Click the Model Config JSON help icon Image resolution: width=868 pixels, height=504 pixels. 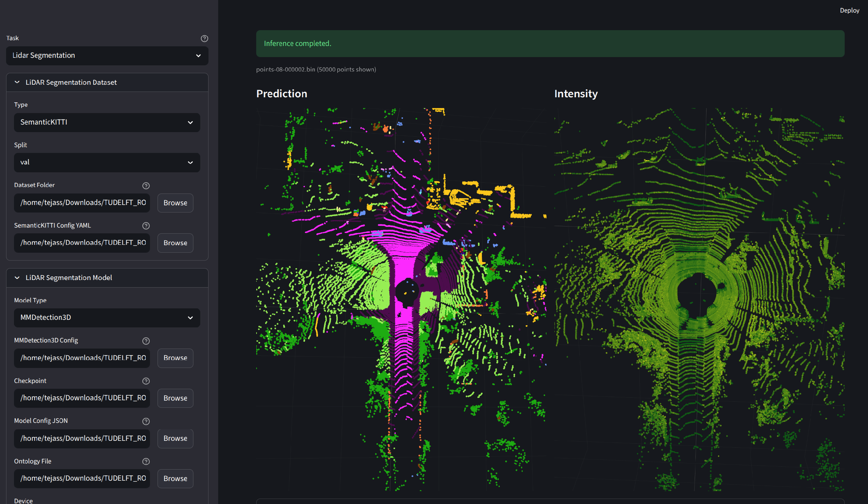[x=146, y=421]
